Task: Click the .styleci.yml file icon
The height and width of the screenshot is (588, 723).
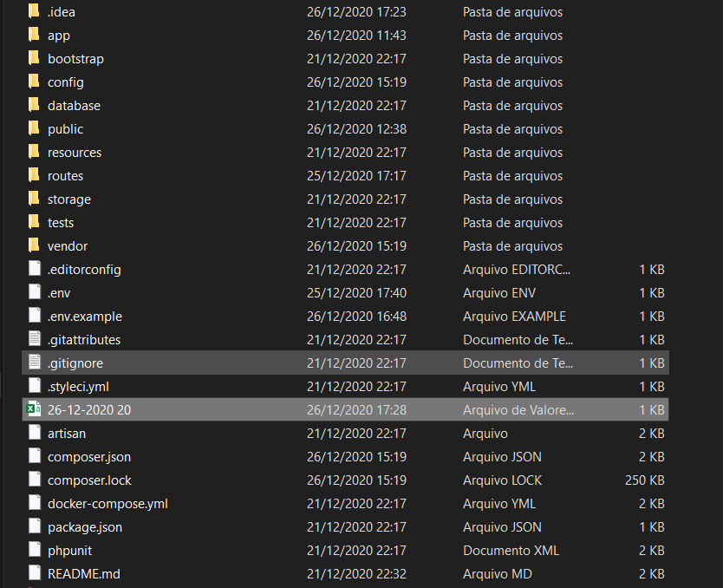Action: pos(35,386)
